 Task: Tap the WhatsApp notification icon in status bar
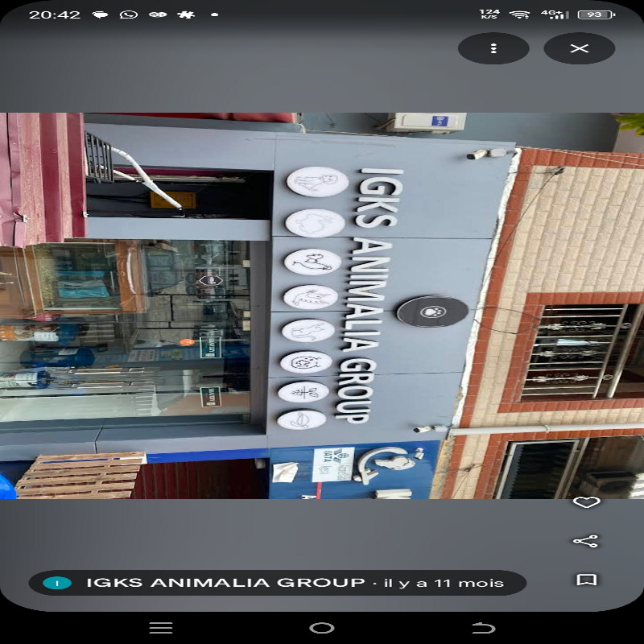[129, 14]
